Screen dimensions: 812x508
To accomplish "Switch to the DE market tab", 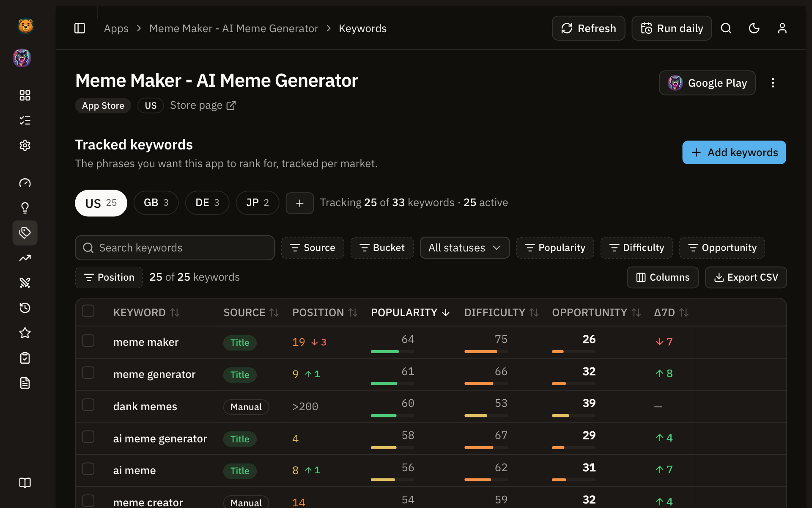I will click(207, 203).
